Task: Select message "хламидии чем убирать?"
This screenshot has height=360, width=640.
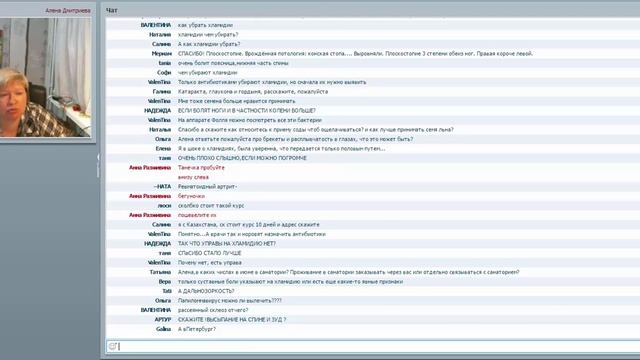Action: pyautogui.click(x=208, y=35)
